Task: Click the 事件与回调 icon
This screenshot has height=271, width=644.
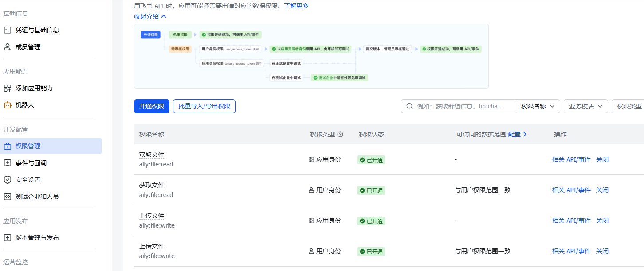Action: (7, 163)
